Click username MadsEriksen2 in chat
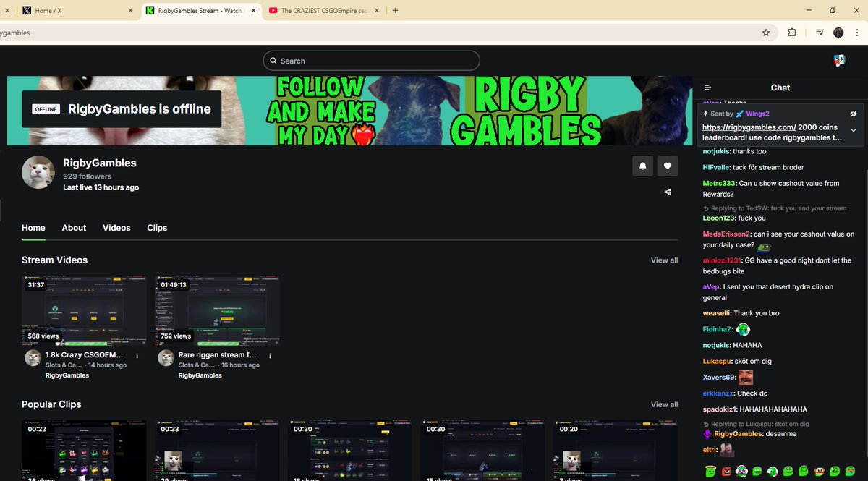The height and width of the screenshot is (481, 868). click(726, 234)
